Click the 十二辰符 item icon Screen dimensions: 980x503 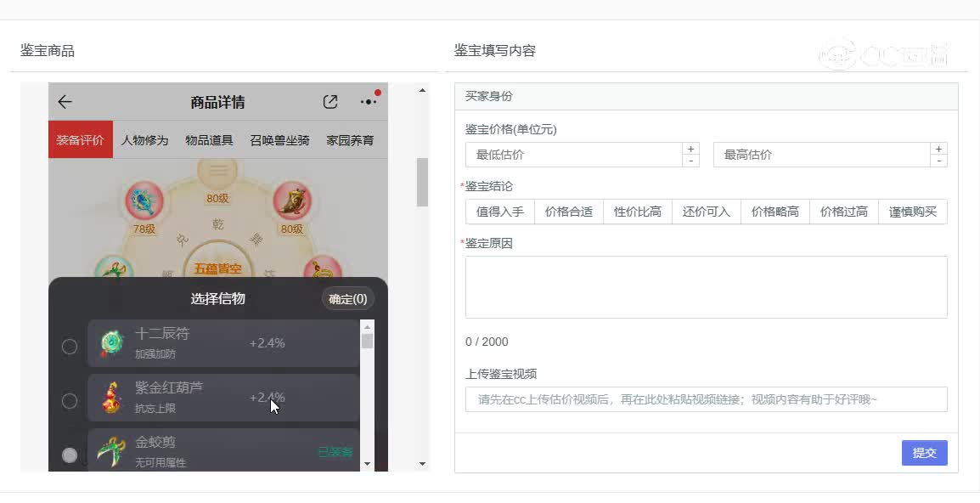click(113, 343)
